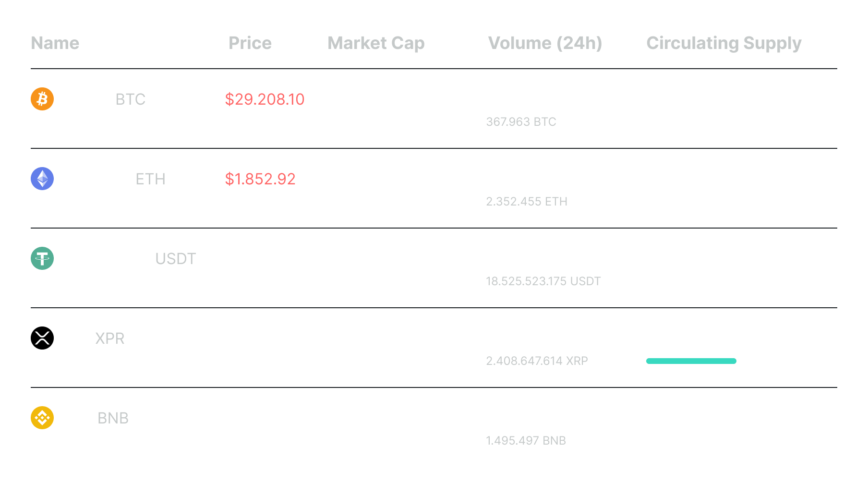Open the ETH ticker link
Image resolution: width=868 pixels, height=483 pixels.
[150, 179]
